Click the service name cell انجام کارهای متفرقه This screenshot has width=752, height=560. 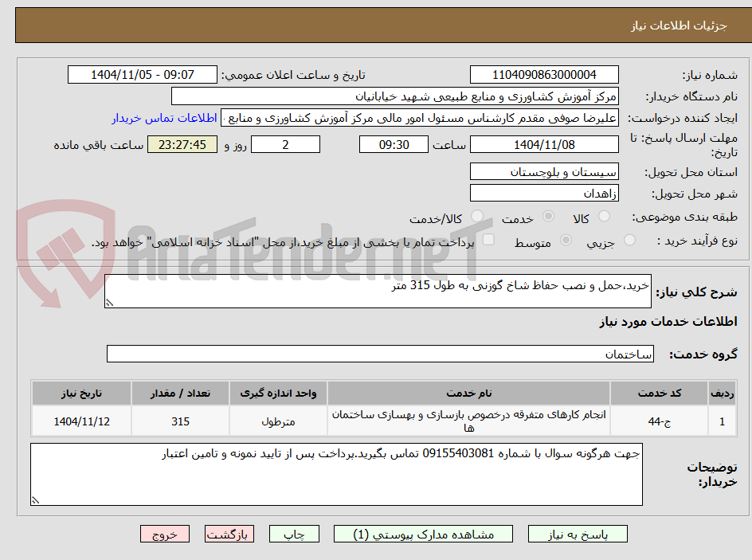click(468, 421)
